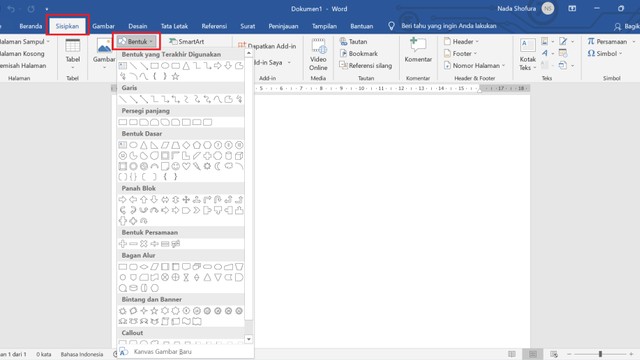Click the shapes list scroll down arrow
This screenshot has width=640, height=360.
(x=249, y=339)
